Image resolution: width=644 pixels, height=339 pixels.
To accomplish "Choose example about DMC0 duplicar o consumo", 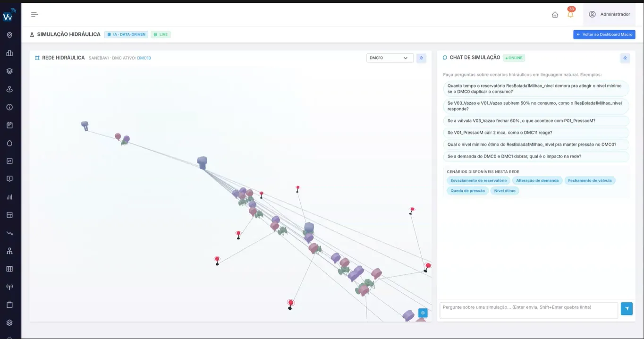I will 536,89.
